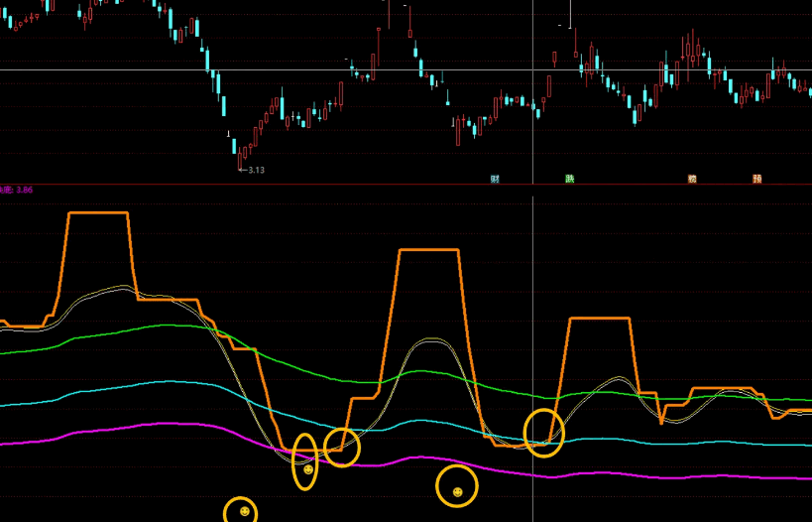Click the vertical crosshair line in the indicator panel

533,298
